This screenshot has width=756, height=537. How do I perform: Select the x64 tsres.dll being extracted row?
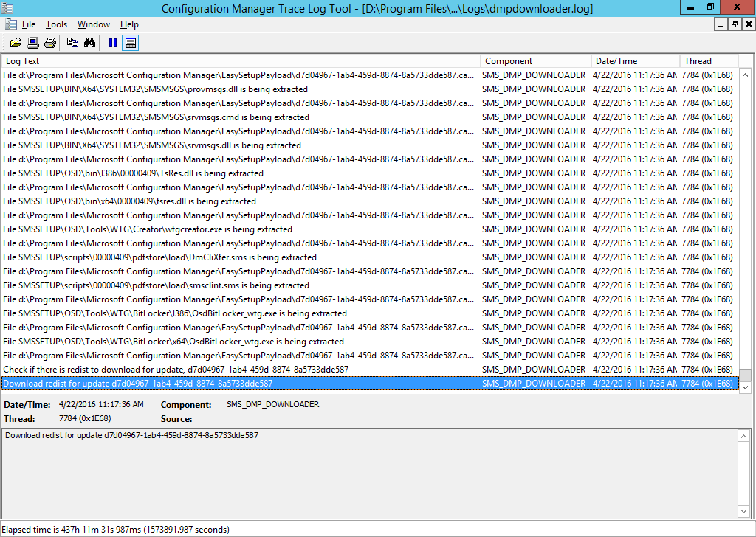pyautogui.click(x=371, y=201)
